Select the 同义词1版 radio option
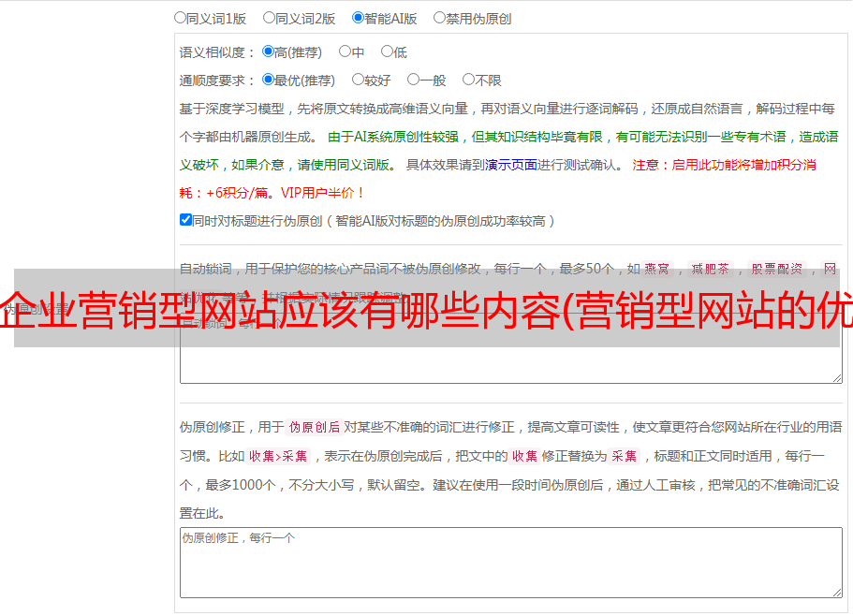 pyautogui.click(x=180, y=18)
